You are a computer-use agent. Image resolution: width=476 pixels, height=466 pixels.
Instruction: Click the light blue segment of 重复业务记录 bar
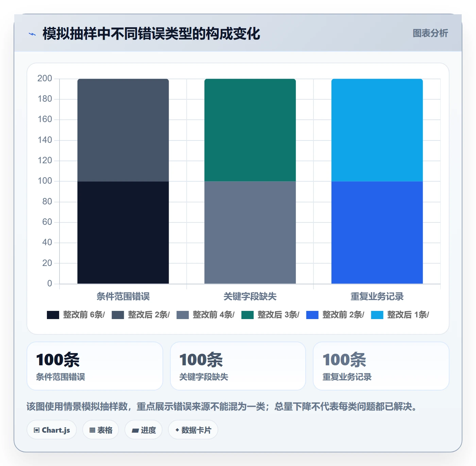377,130
